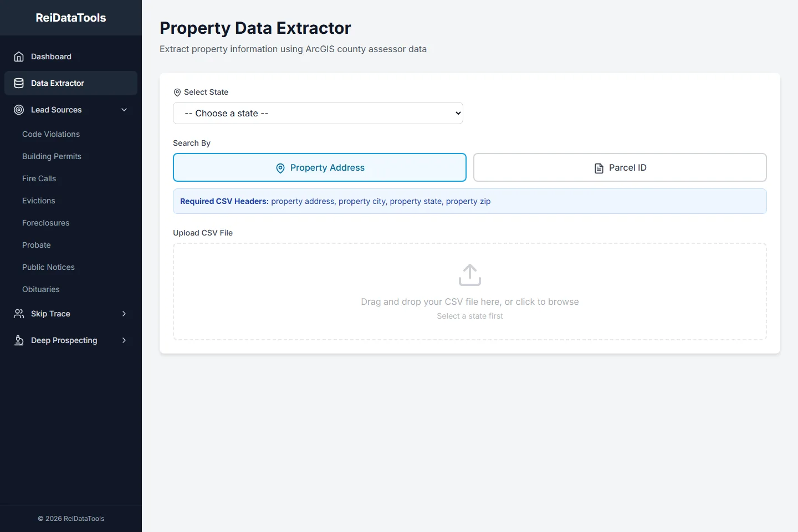Select Parcel ID search option

[620, 167]
